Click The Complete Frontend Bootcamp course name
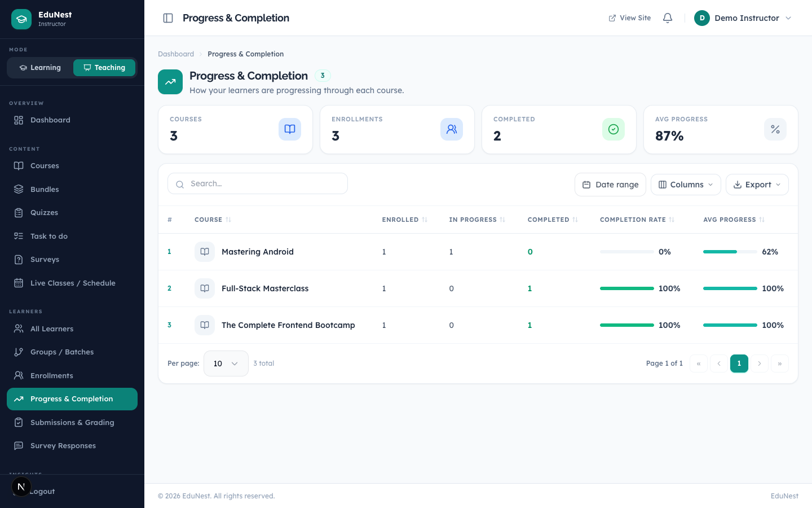This screenshot has width=812, height=508. (288, 325)
